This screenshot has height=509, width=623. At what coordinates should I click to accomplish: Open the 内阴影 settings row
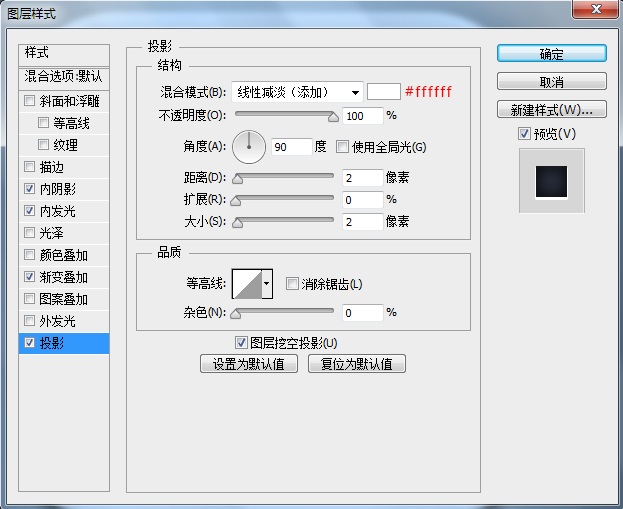[x=64, y=189]
